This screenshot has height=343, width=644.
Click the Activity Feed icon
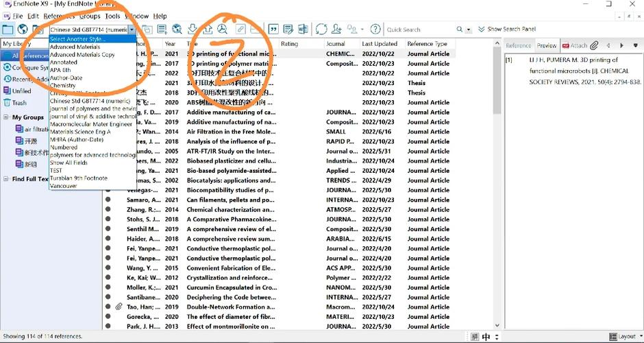[x=352, y=29]
